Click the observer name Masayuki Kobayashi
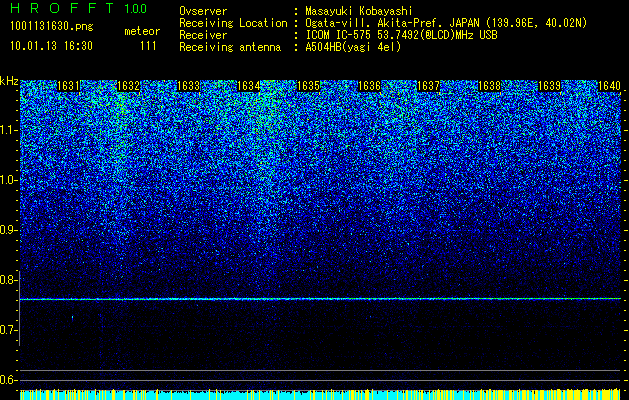 tap(358, 11)
